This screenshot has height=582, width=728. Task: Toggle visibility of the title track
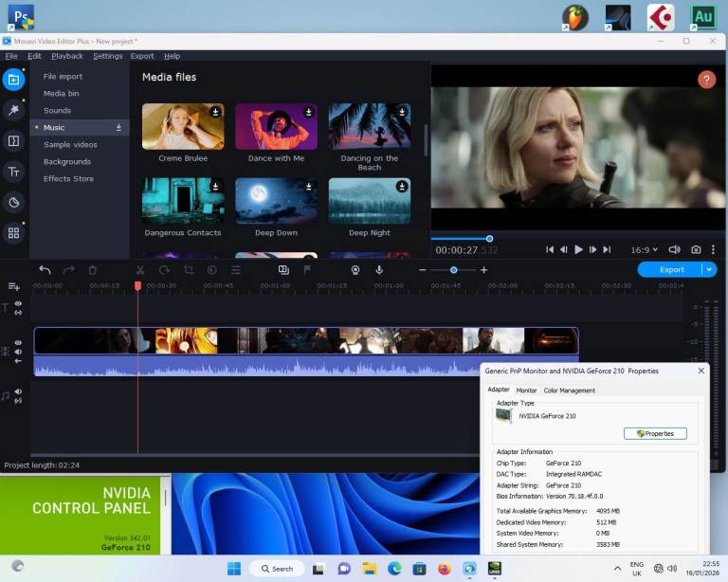coord(18,303)
